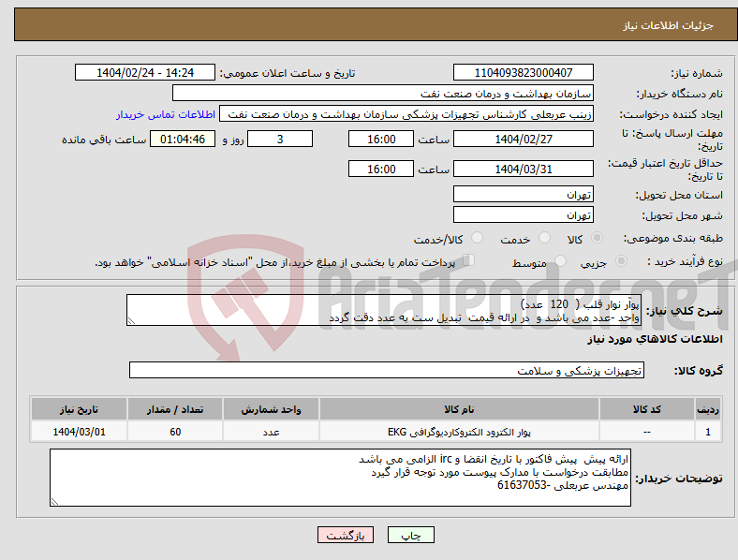Select the کالا/خدمت radio button
This screenshot has height=560, width=738.
click(477, 238)
